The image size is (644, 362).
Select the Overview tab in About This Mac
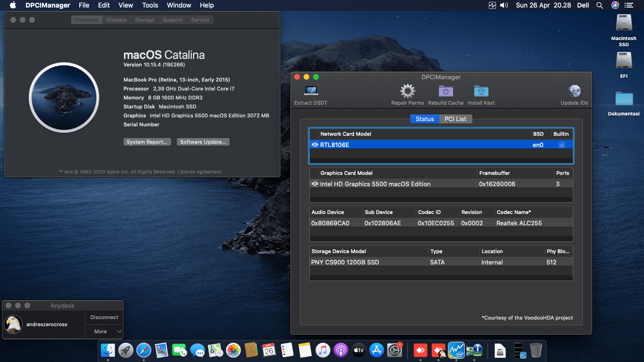click(86, 20)
